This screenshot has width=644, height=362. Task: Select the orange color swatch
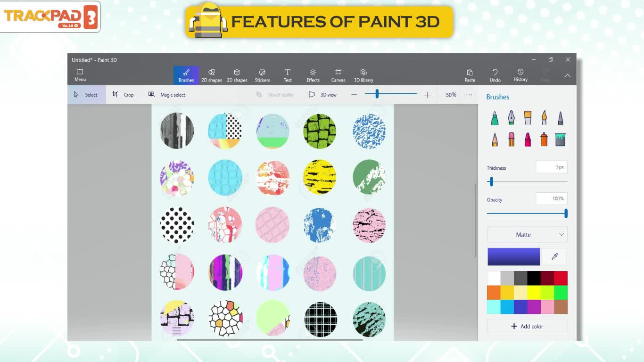click(x=494, y=293)
